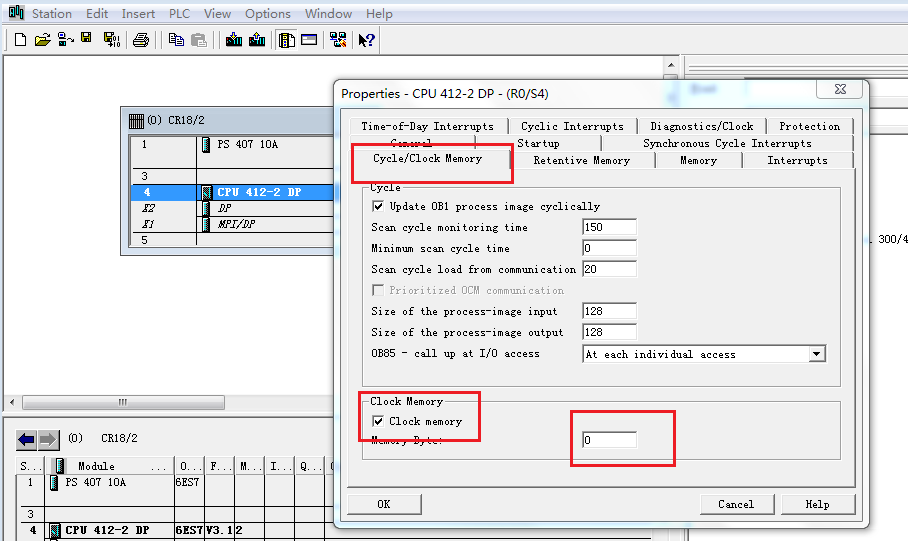The height and width of the screenshot is (541, 908).
Task: Click the Download to Module icon
Action: tap(234, 39)
